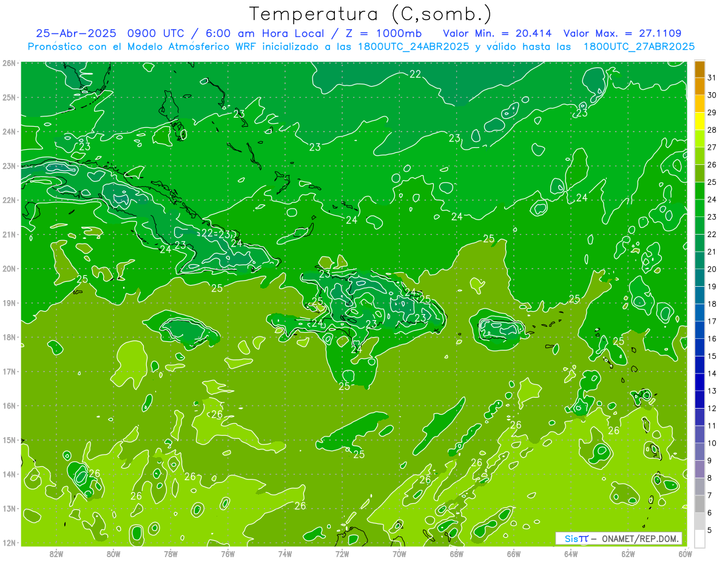Viewport: 728px width, 562px height.
Task: Click the colorbar legend label 31
Action: (712, 78)
